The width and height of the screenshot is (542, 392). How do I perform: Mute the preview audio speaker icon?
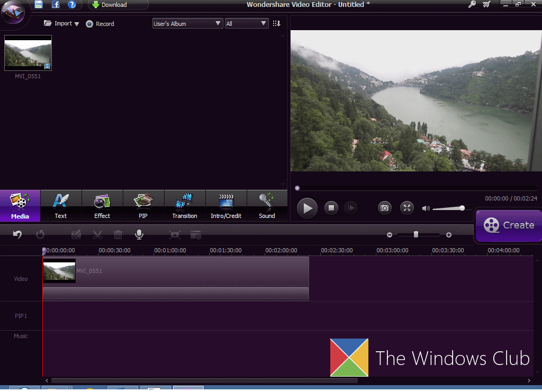click(x=426, y=208)
